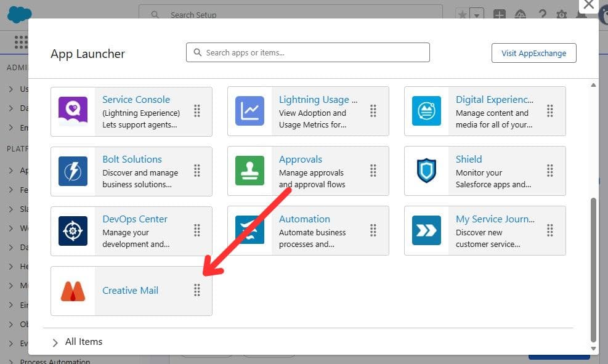Open the DevOps Center icon
608x364 pixels.
73,230
